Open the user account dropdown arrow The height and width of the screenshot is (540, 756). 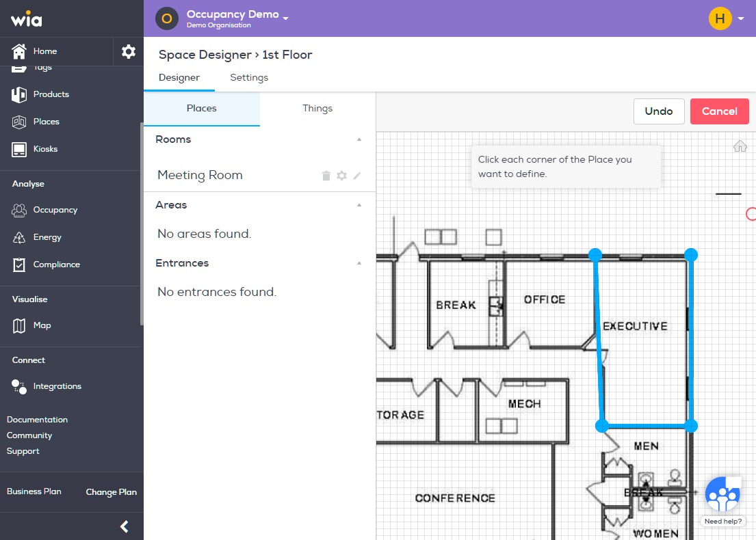click(x=741, y=18)
